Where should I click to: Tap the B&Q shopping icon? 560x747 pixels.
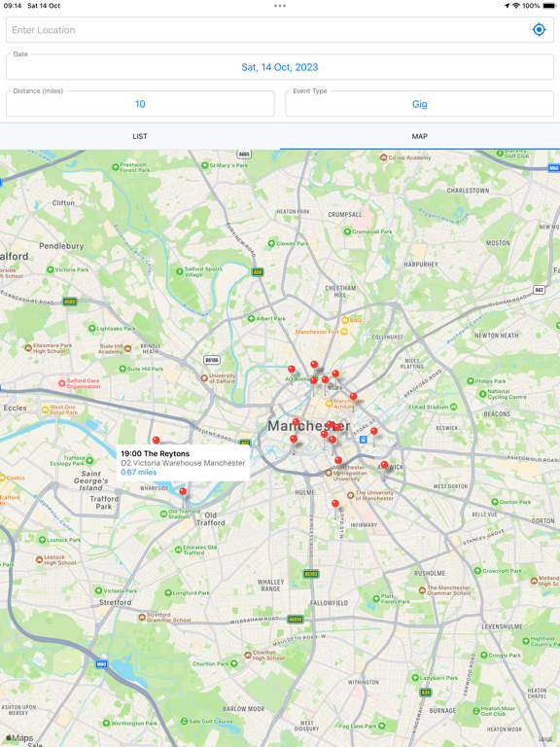[345, 320]
